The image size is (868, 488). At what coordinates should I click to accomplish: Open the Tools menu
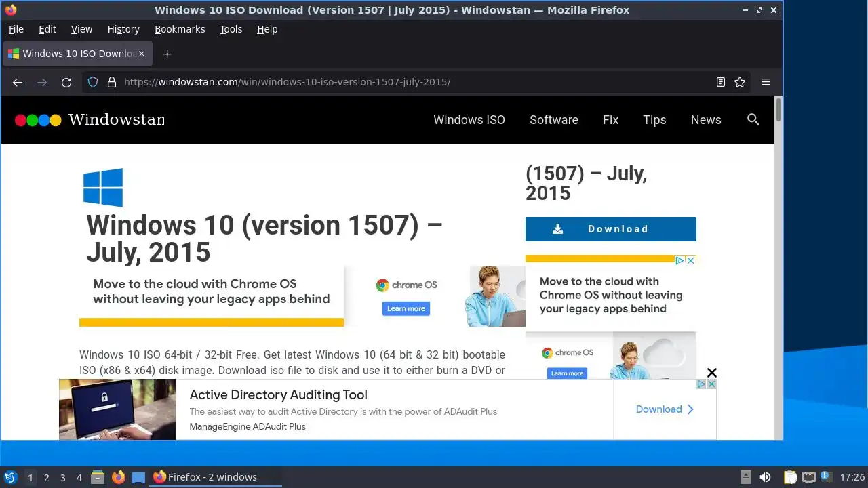pos(231,29)
